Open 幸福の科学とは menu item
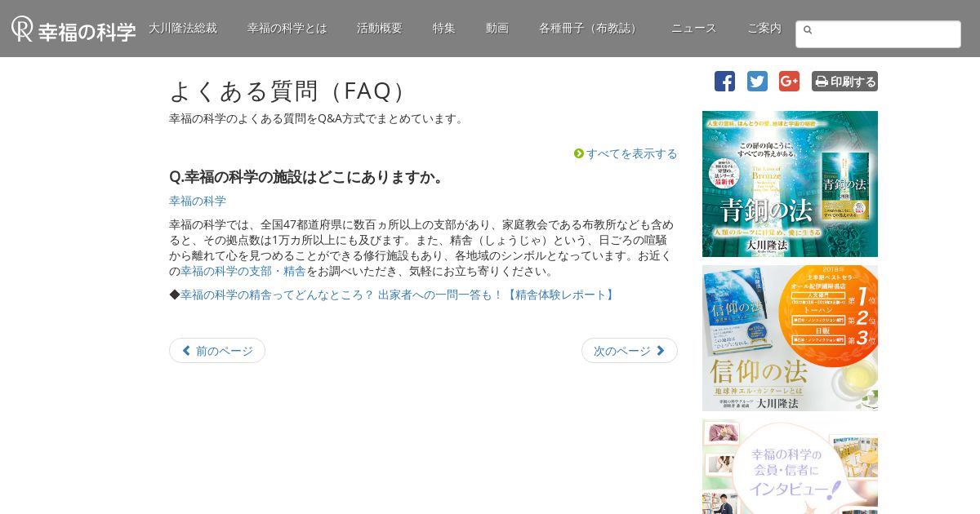This screenshot has height=514, width=980. tap(287, 29)
